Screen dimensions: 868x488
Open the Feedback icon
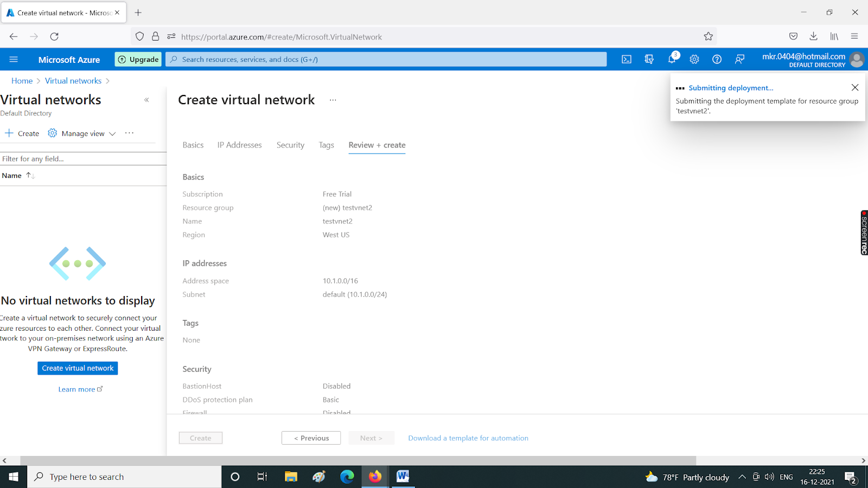tap(739, 60)
